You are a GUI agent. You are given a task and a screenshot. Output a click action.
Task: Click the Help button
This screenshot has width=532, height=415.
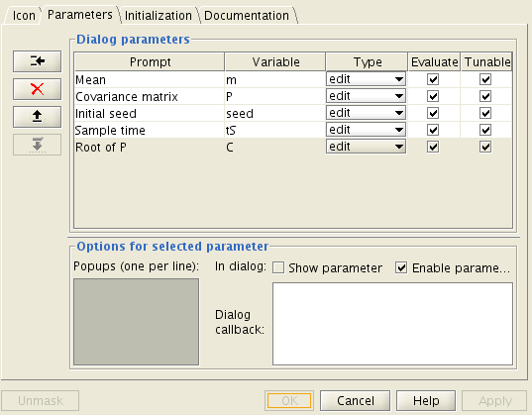tap(426, 401)
